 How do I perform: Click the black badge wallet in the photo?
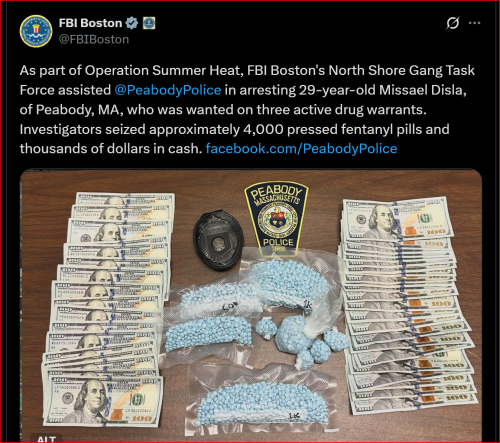pyautogui.click(x=218, y=239)
